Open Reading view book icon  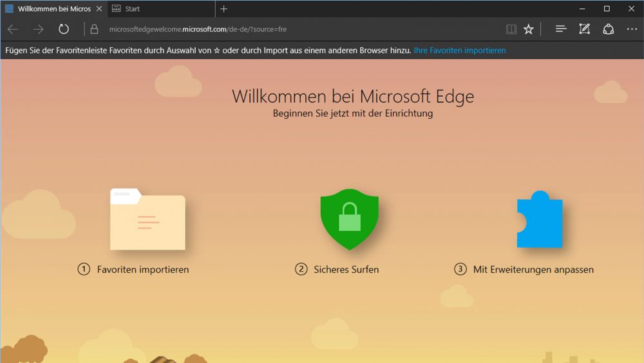click(x=511, y=29)
